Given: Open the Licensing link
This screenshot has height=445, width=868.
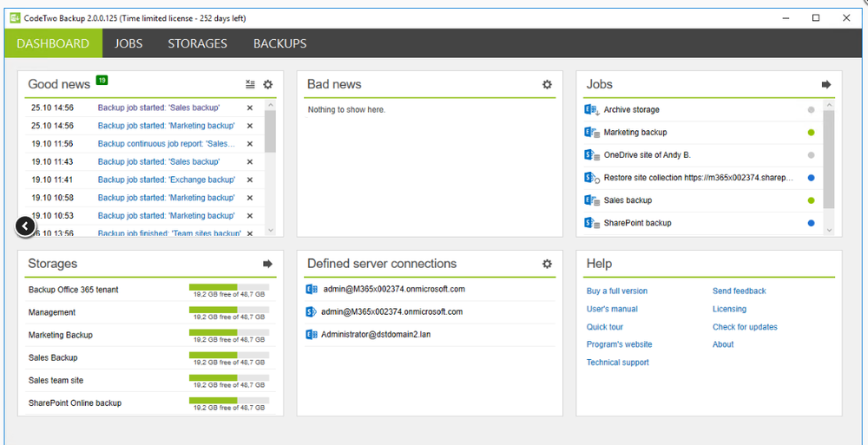Looking at the screenshot, I should 729,309.
